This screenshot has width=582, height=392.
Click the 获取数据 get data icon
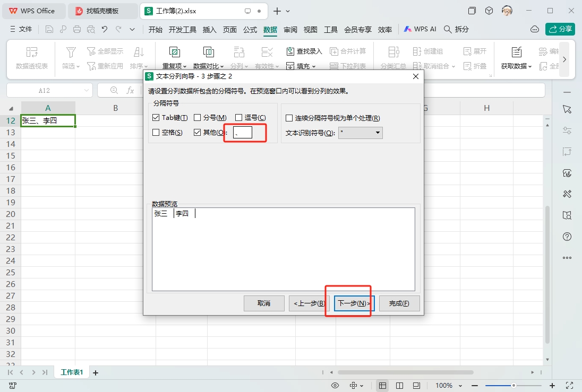516,52
